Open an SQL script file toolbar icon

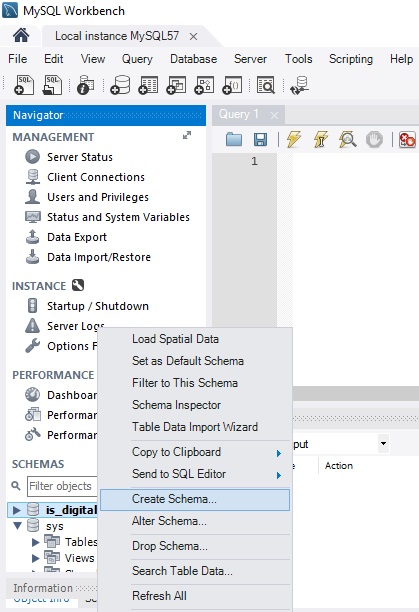[52, 85]
